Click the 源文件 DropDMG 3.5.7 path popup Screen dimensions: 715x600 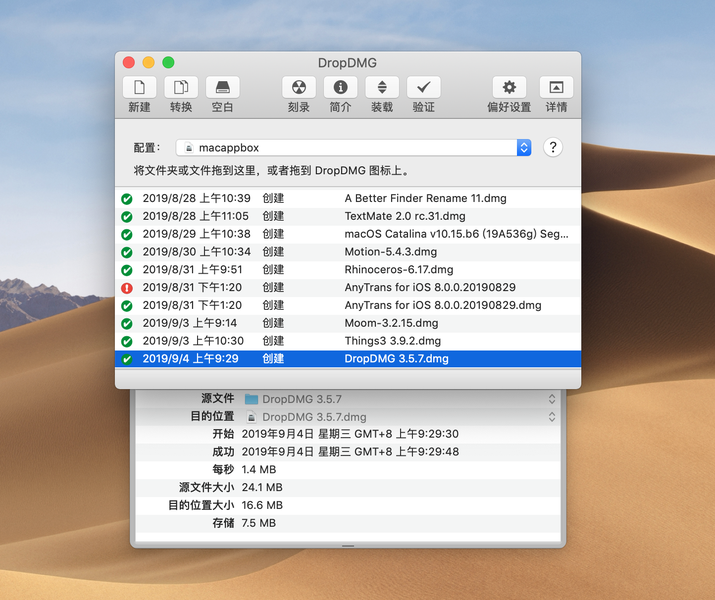400,399
